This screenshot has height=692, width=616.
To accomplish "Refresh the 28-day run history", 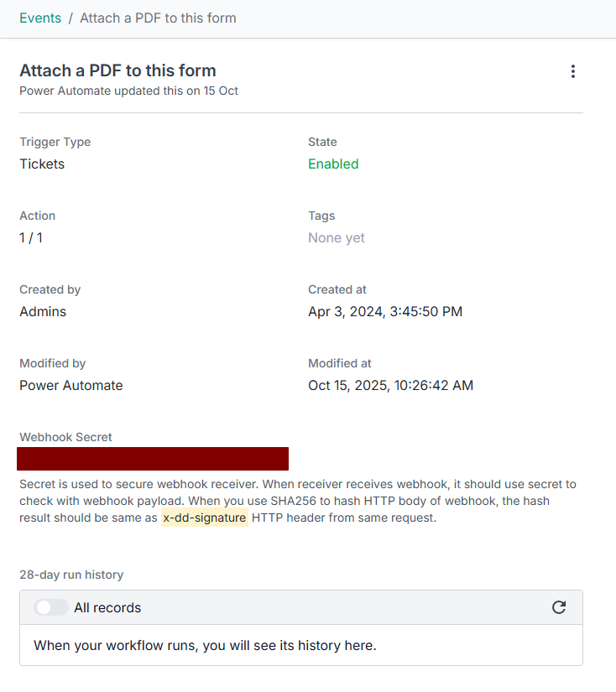I will [559, 607].
